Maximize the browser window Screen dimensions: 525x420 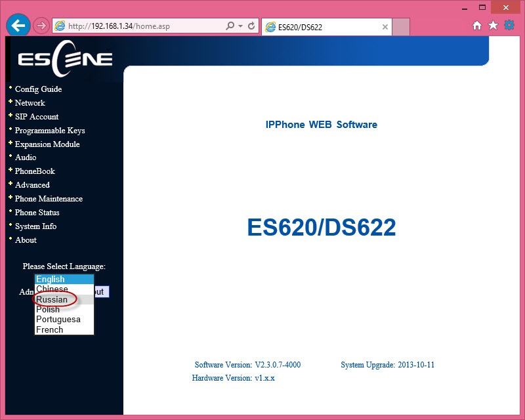pos(482,7)
